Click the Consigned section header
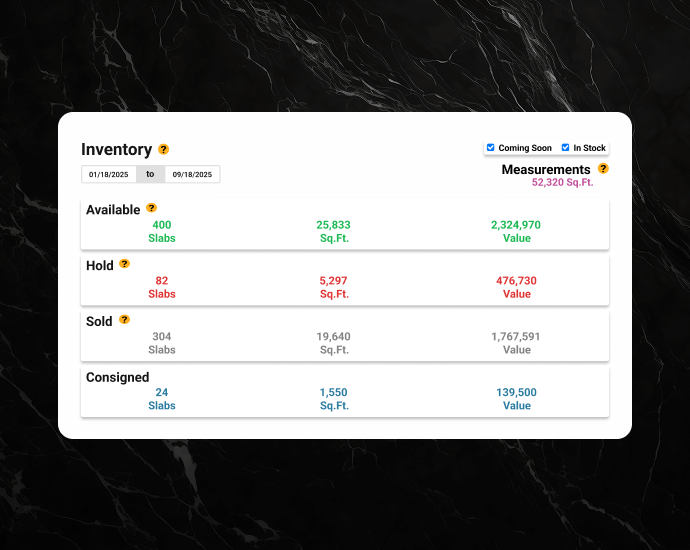This screenshot has width=690, height=550. (x=117, y=377)
